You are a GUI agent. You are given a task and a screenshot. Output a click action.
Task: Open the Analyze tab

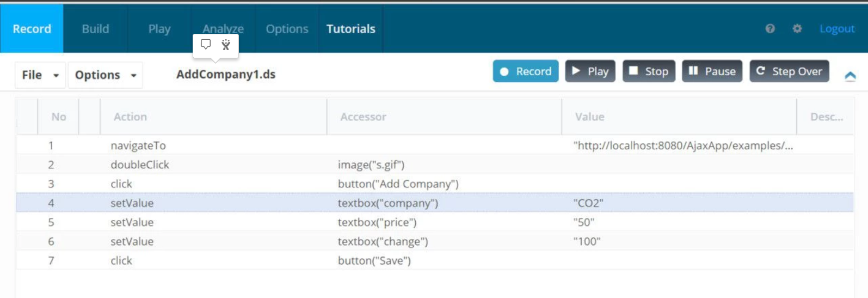point(223,29)
